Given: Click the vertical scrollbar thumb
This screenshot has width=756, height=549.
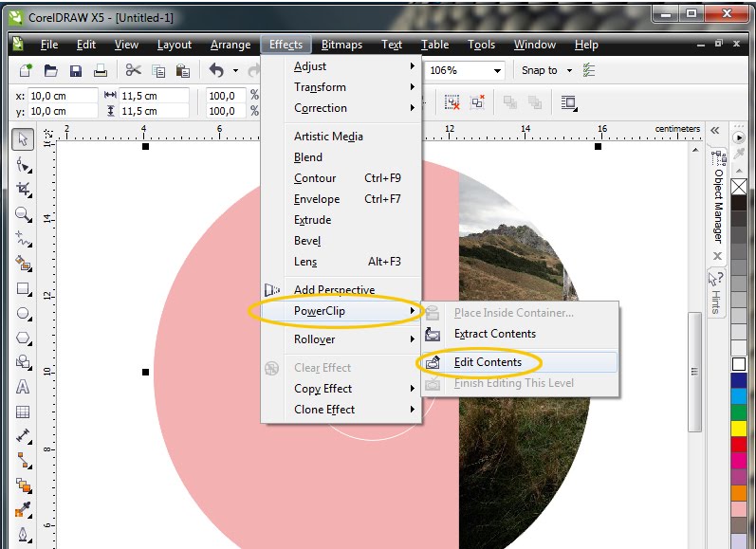Looking at the screenshot, I should 694,372.
